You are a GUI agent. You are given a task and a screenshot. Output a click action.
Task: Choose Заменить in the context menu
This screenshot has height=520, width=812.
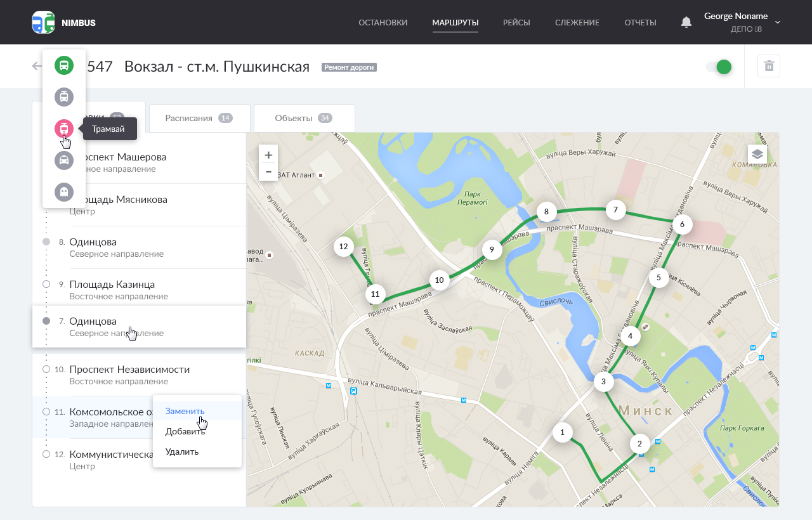click(183, 411)
